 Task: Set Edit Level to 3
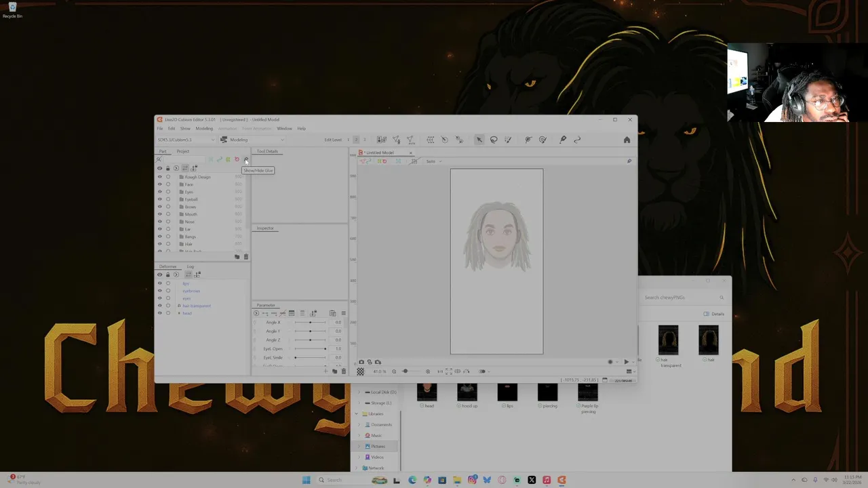364,140
